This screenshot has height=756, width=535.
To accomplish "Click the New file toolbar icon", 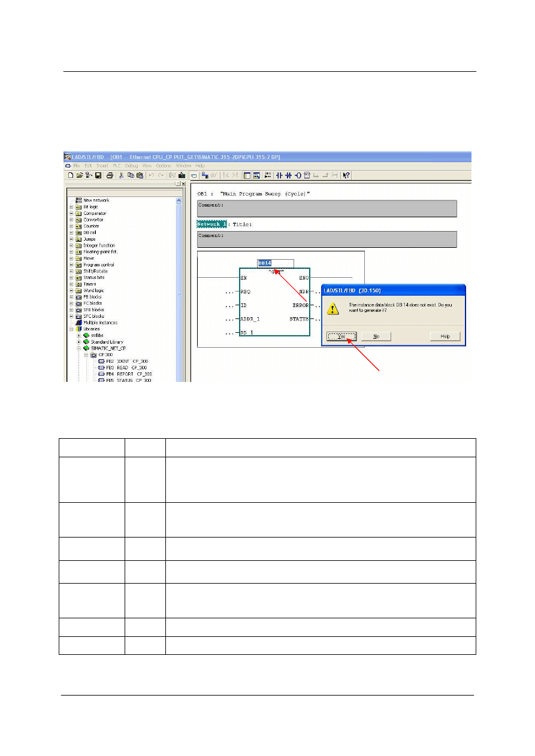I will point(71,175).
